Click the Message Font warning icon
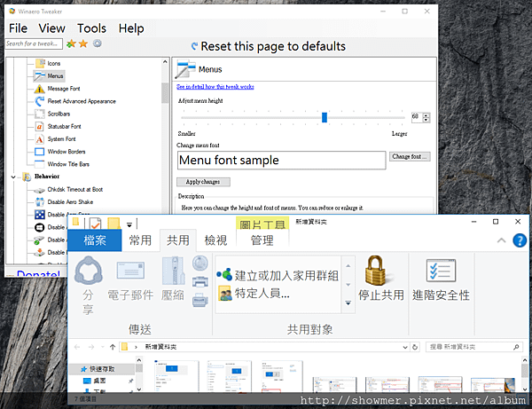The image size is (532, 409). [39, 89]
